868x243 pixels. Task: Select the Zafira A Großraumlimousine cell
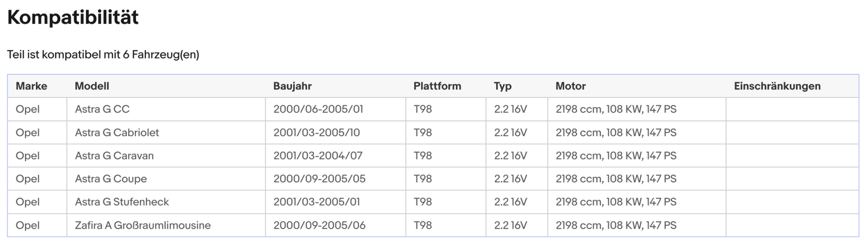[143, 225]
